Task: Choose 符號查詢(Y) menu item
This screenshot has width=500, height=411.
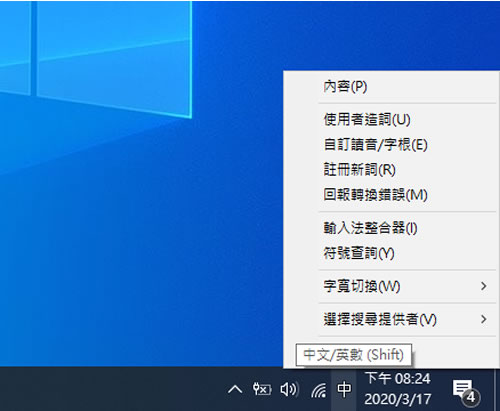Action: pos(391,253)
